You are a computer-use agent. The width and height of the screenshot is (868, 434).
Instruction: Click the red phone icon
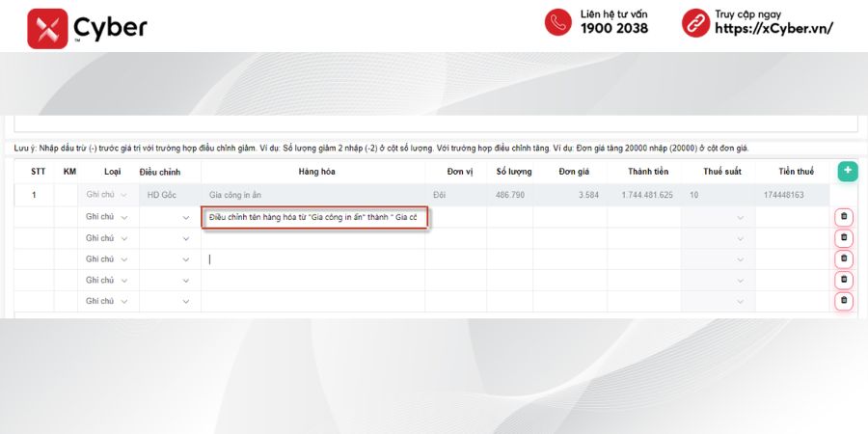tap(558, 23)
